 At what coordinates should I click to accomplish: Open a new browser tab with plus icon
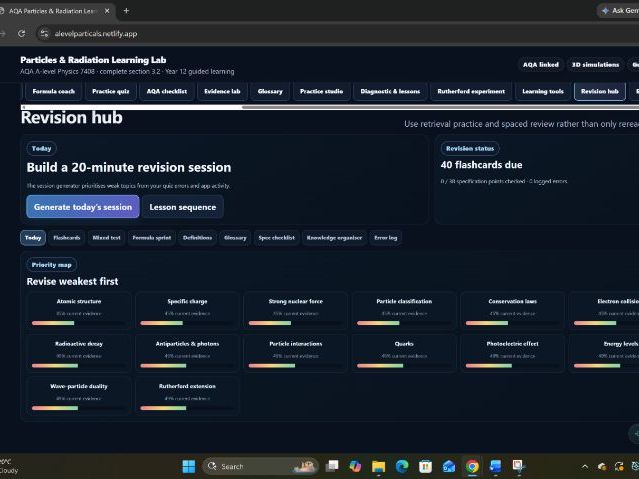(126, 11)
